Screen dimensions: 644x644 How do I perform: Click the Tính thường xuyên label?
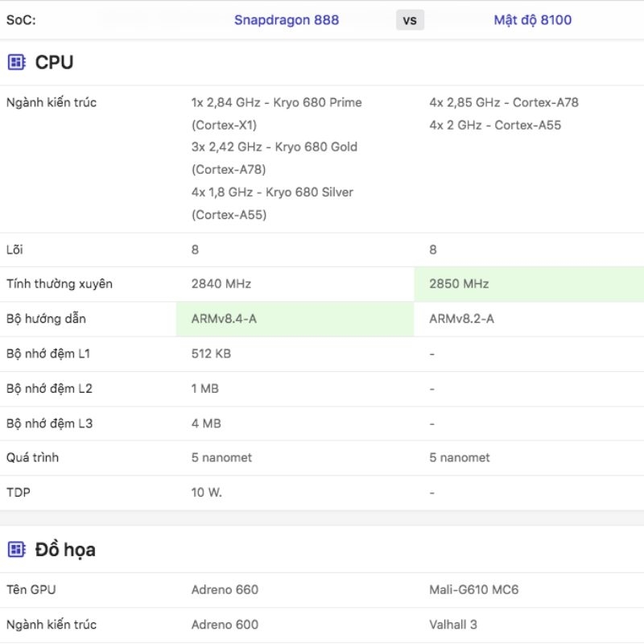click(x=59, y=284)
